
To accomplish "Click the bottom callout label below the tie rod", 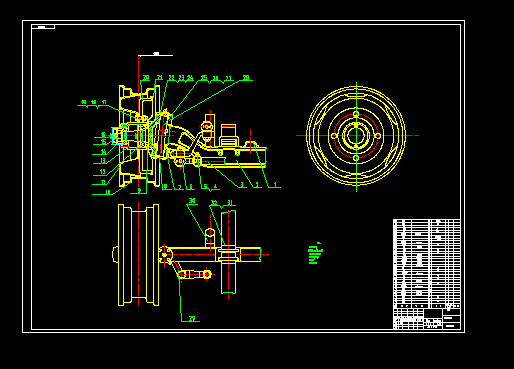I will (x=192, y=319).
